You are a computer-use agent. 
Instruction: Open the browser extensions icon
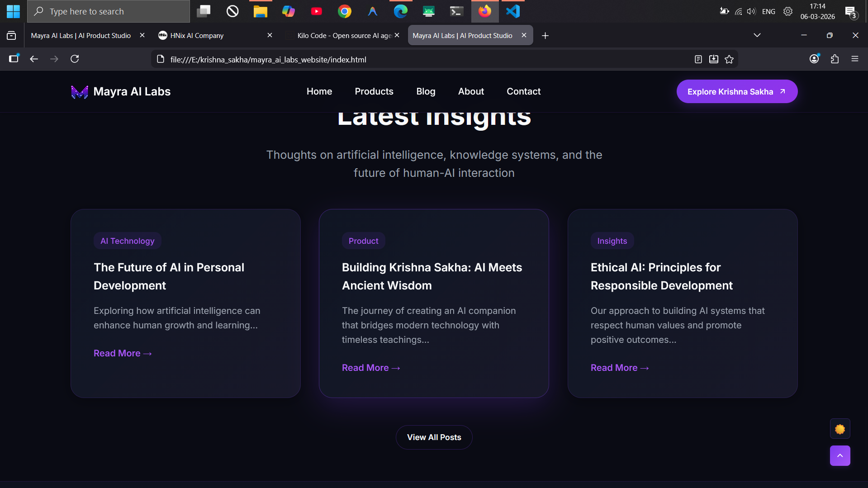835,59
